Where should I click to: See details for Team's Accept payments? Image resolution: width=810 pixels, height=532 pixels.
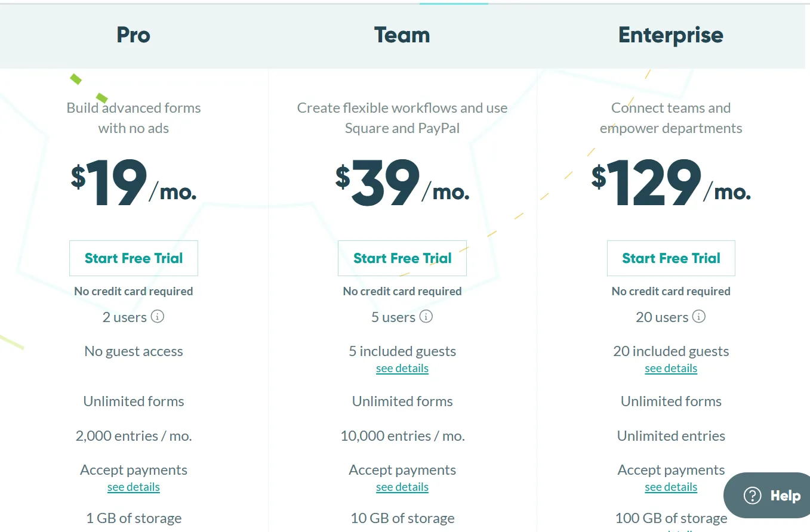click(402, 487)
